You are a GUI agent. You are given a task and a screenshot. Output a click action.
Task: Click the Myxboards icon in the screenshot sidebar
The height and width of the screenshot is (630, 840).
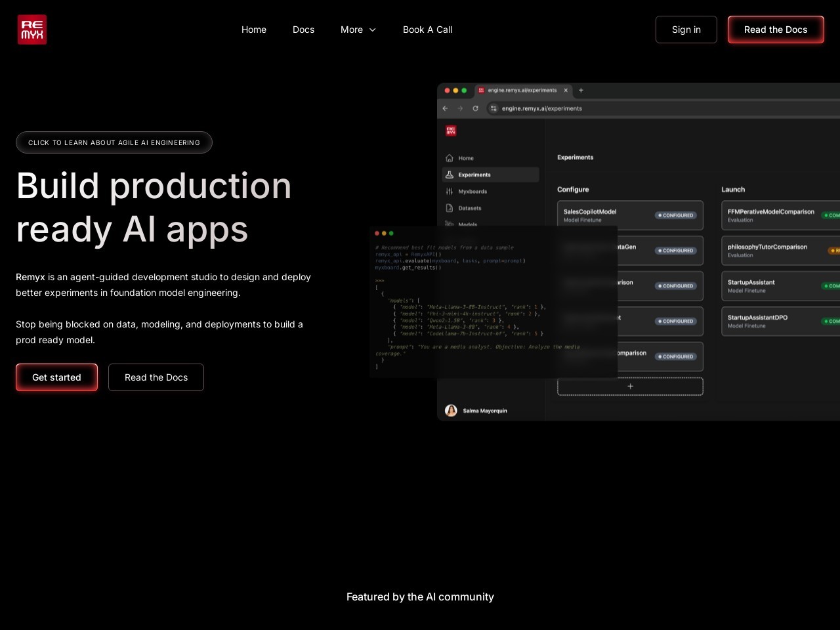point(450,192)
